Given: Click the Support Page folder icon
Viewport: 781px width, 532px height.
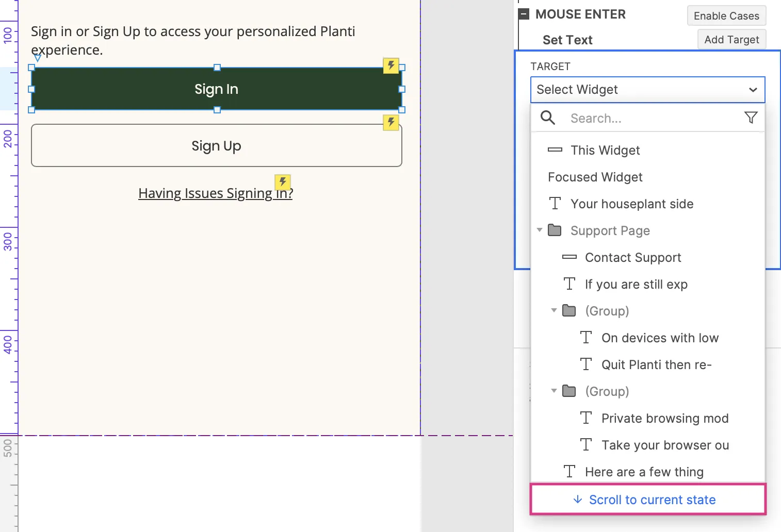Looking at the screenshot, I should [x=555, y=230].
